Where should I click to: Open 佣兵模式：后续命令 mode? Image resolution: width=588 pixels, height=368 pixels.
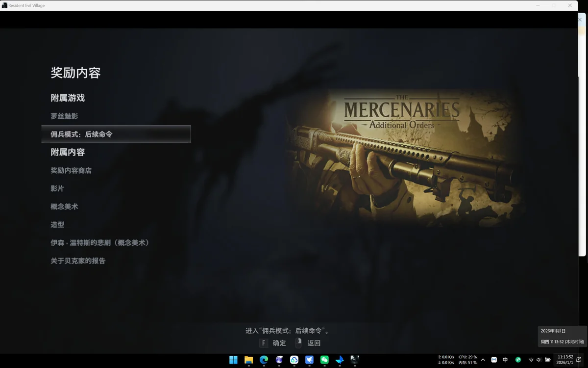82,134
